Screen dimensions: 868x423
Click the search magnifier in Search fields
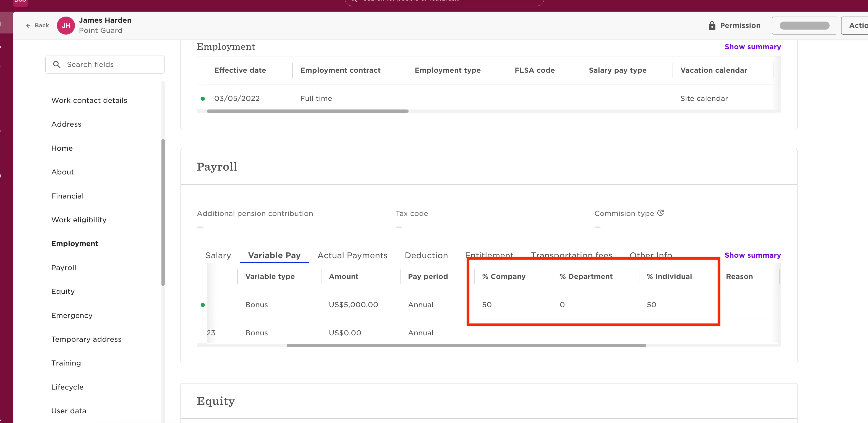coord(57,64)
